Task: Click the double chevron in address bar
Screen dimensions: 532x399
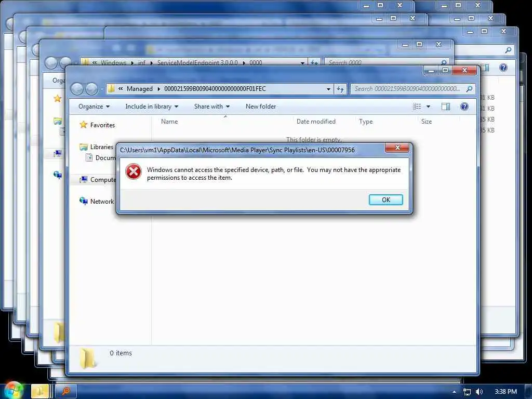Action: coord(121,89)
